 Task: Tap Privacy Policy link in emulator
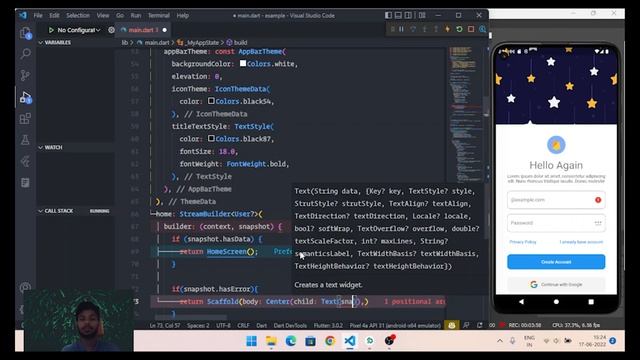(x=523, y=242)
